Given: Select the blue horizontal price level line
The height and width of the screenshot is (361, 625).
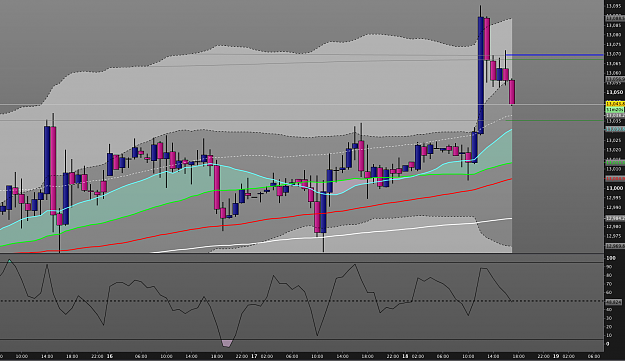Looking at the screenshot, I should tap(555, 55).
